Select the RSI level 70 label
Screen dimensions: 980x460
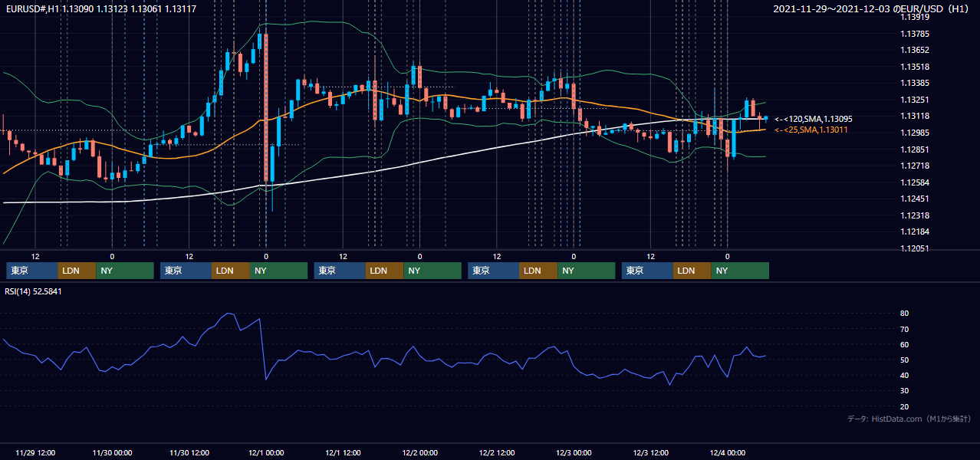tap(905, 329)
